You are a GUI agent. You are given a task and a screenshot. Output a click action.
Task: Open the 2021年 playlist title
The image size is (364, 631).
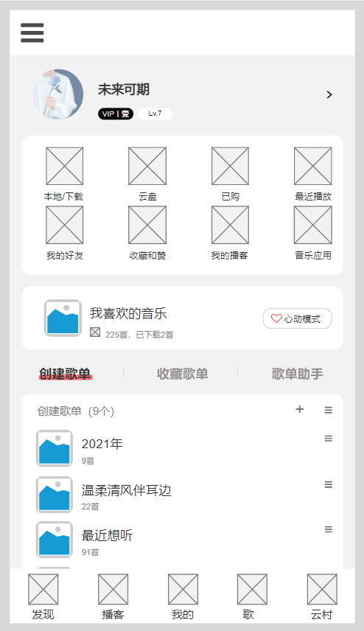102,444
